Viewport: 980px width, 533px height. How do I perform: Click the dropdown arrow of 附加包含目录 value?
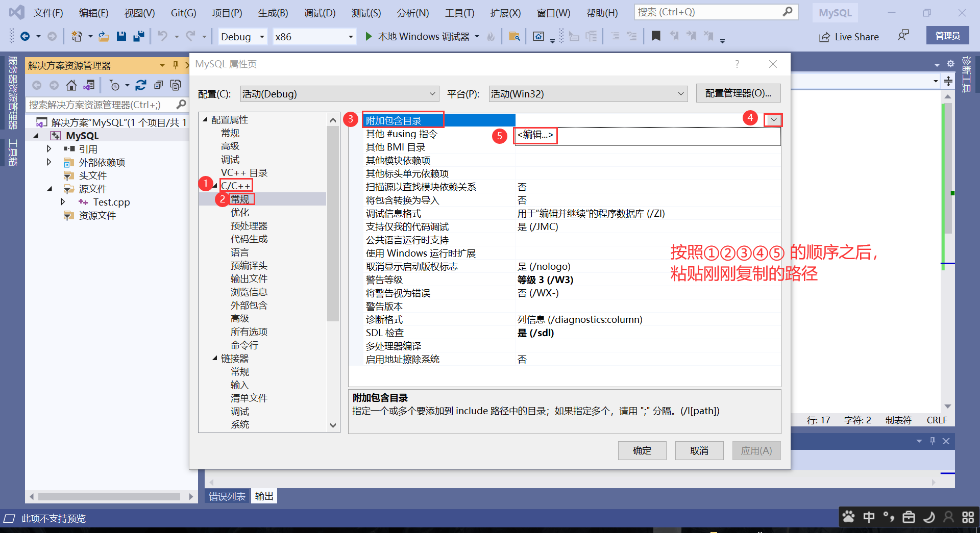[x=774, y=120]
